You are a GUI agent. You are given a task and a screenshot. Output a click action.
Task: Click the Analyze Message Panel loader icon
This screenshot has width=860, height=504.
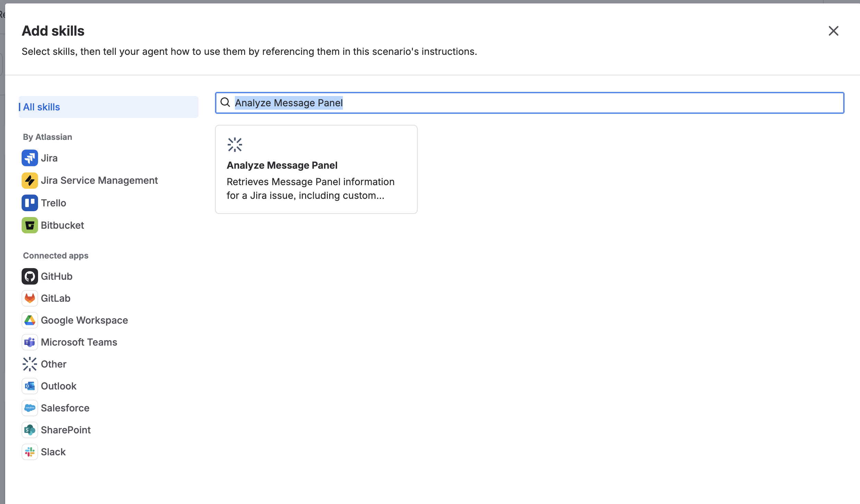pos(235,144)
